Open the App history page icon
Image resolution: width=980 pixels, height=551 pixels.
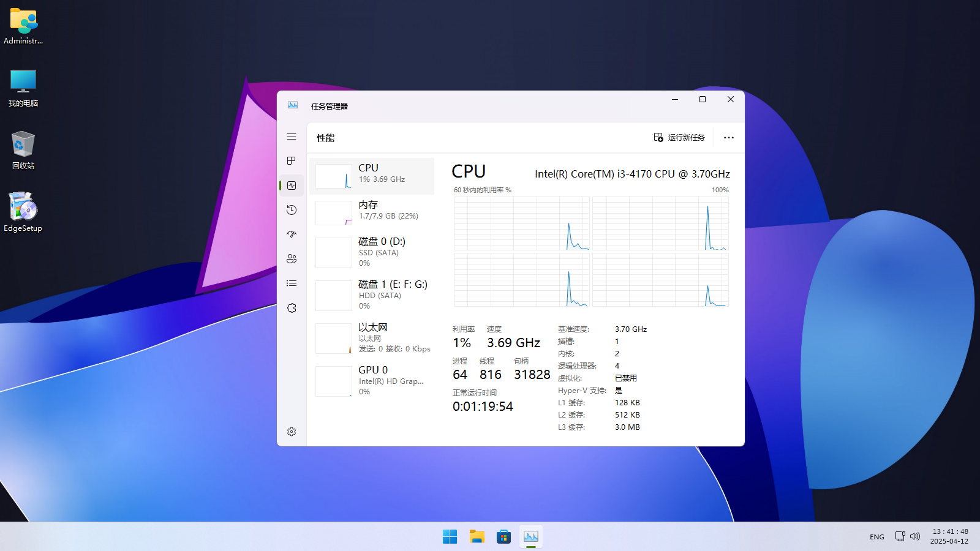292,210
